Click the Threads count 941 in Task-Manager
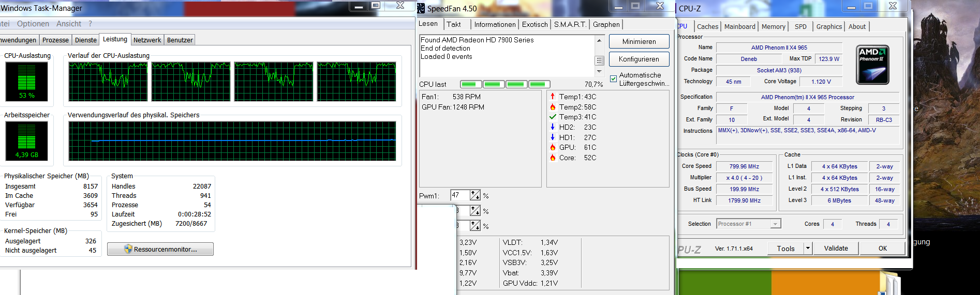 click(x=205, y=196)
